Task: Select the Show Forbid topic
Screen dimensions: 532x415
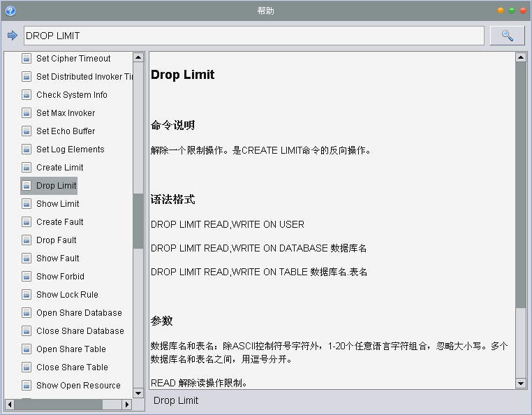Action: pos(61,277)
